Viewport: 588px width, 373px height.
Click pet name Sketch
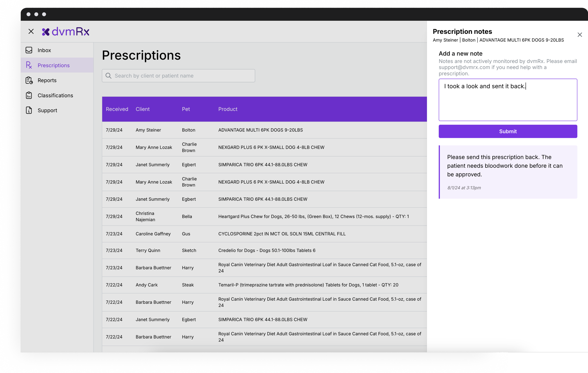click(189, 250)
